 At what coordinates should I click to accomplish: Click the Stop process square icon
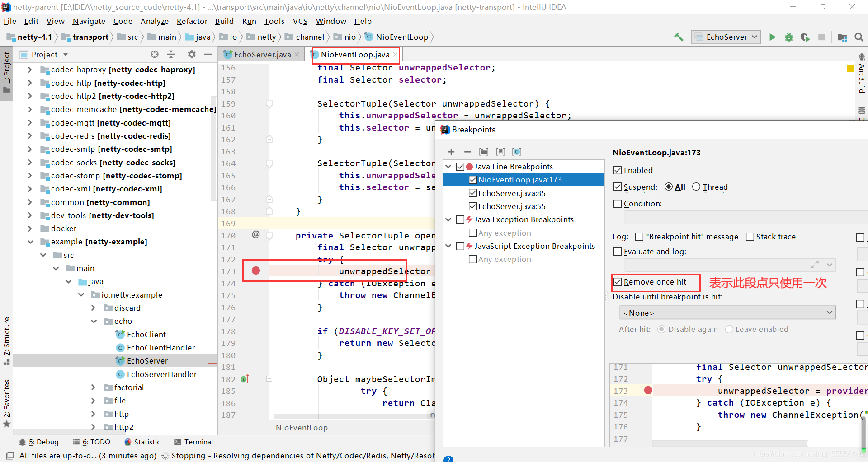[821, 37]
